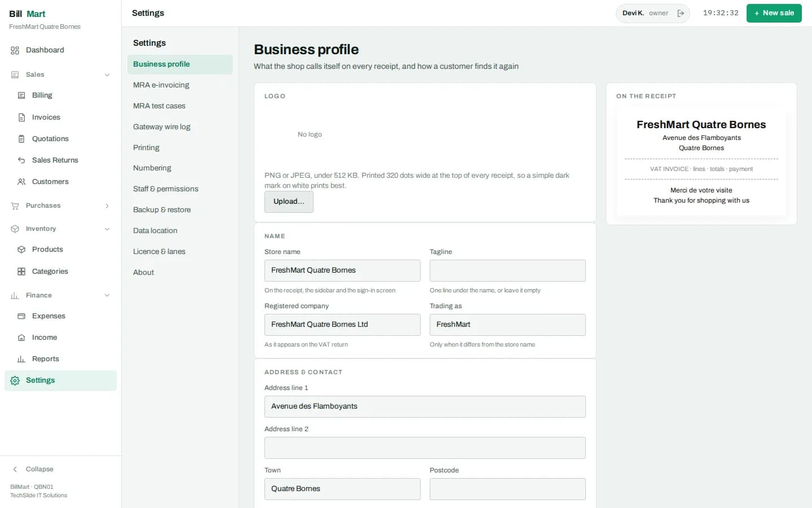Go to Numbering settings
This screenshot has width=812, height=508.
coord(180,168)
